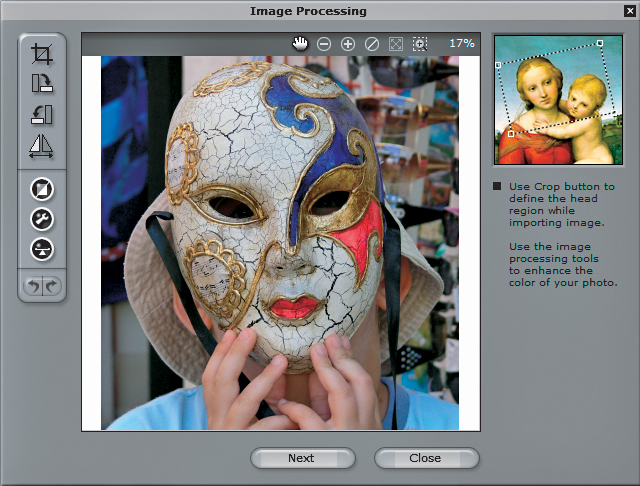Zoom in with the plus button
Viewport: 640px width, 486px height.
pos(348,44)
